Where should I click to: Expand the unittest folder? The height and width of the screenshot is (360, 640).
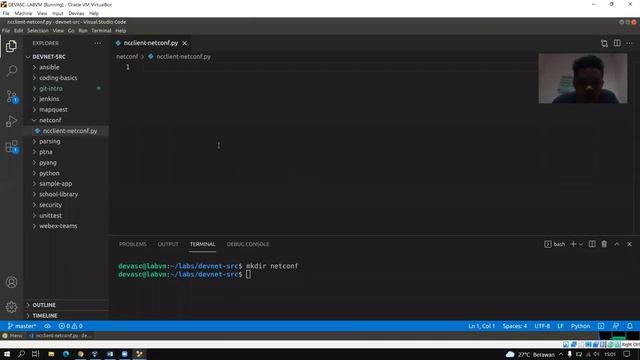[50, 216]
